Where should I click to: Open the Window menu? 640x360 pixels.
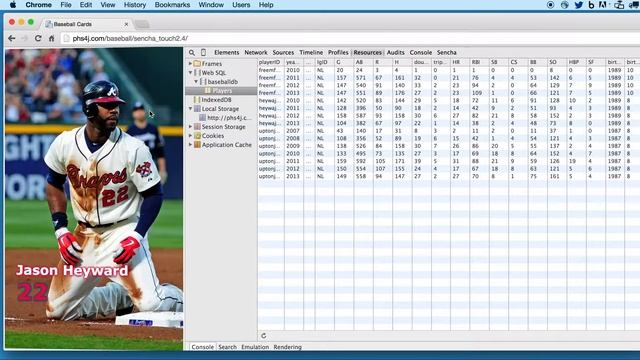(x=211, y=5)
